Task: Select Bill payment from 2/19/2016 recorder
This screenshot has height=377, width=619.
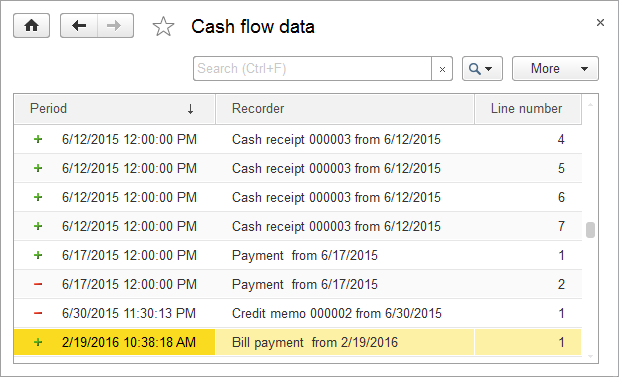Action: 315,342
